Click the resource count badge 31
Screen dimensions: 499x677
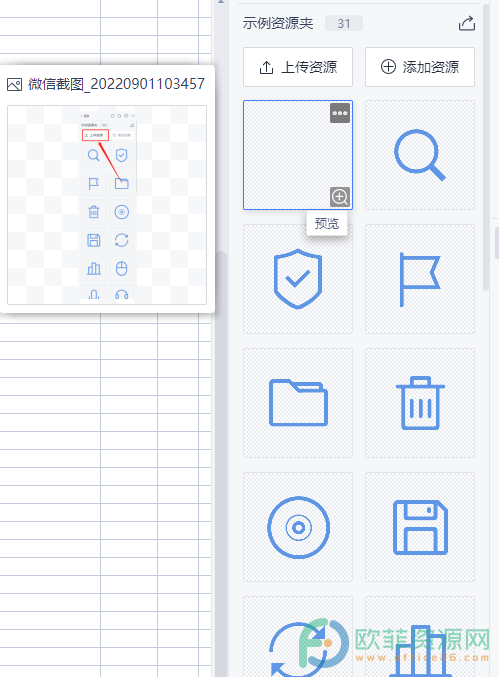pyautogui.click(x=344, y=23)
